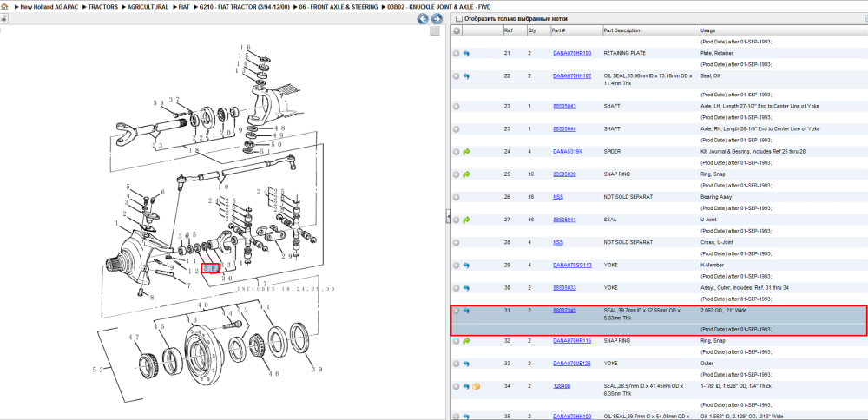Click the 'H-Member' usage text
Screen dimensions: 868x420
(x=713, y=265)
